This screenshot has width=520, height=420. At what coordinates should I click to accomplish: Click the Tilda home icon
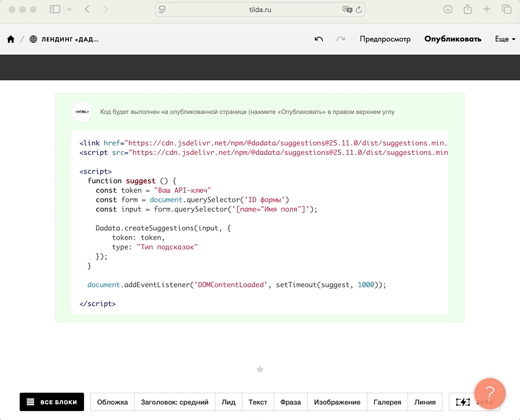tap(11, 39)
